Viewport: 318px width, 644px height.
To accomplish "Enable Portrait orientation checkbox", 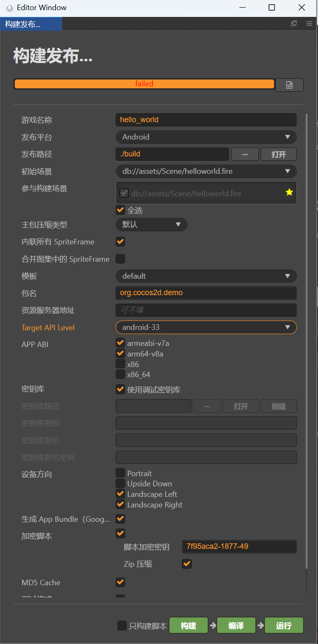I will pos(120,473).
